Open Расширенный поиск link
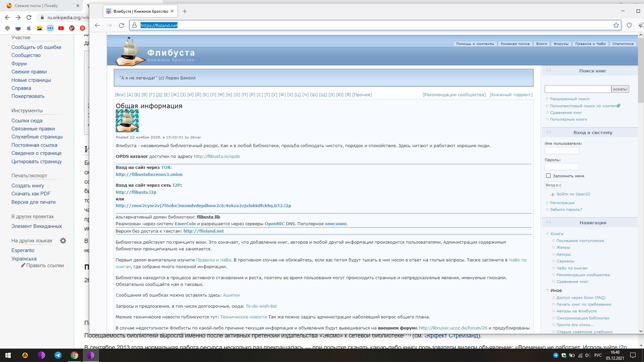Image resolution: width=644 pixels, height=362 pixels. click(x=570, y=99)
